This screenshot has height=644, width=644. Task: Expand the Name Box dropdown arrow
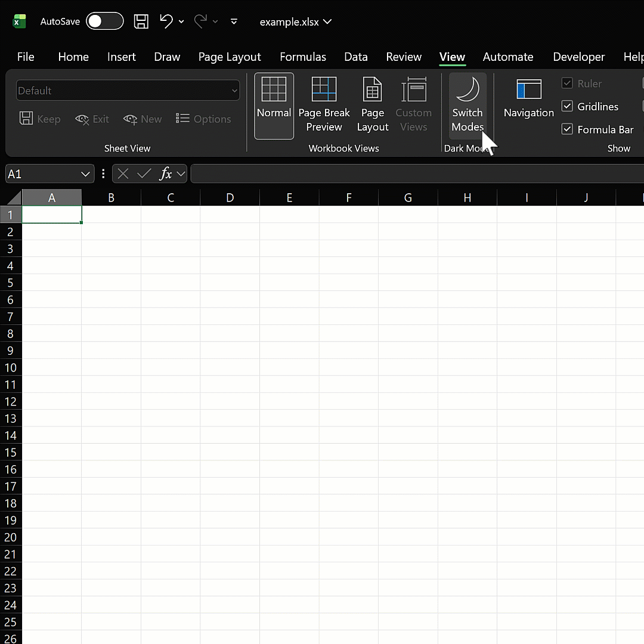85,174
